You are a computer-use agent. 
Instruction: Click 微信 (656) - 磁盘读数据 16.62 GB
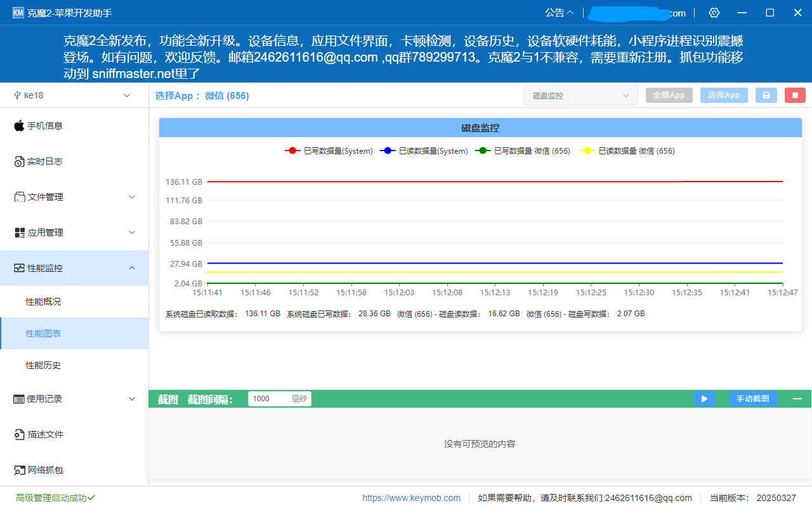pos(458,314)
